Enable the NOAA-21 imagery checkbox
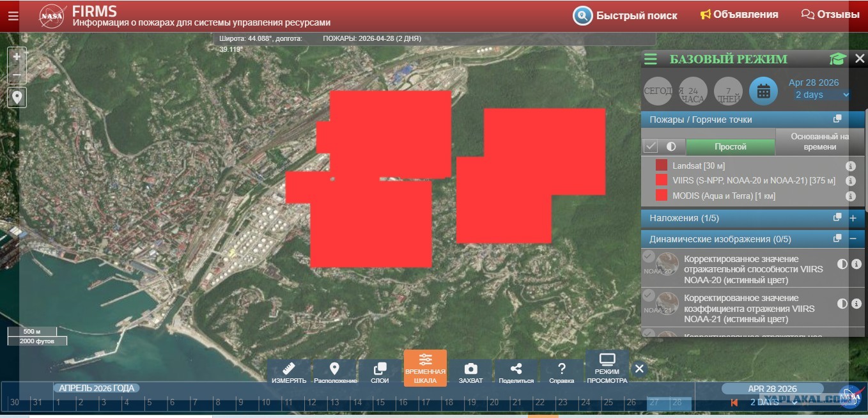Viewport: 868px width, 418px height. 649,295
